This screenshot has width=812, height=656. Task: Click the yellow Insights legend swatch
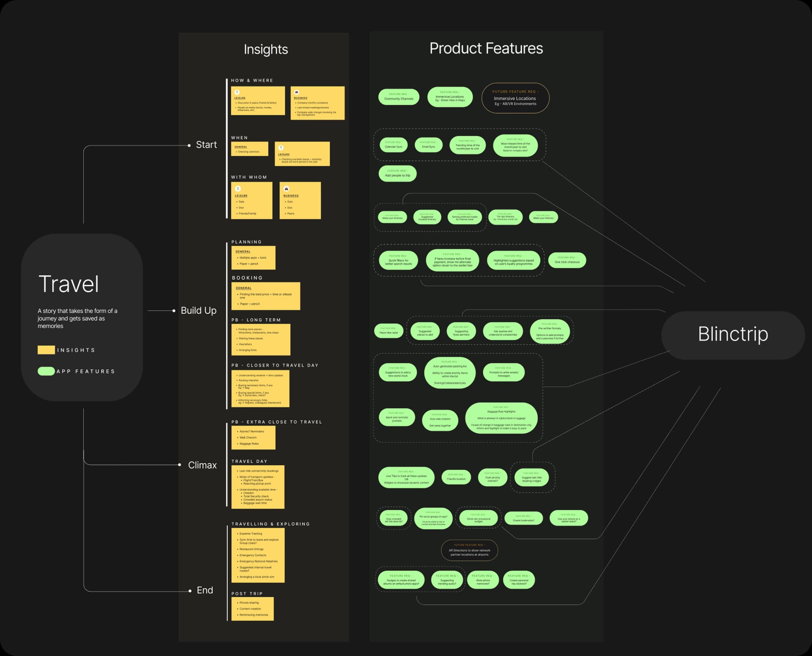coord(46,350)
